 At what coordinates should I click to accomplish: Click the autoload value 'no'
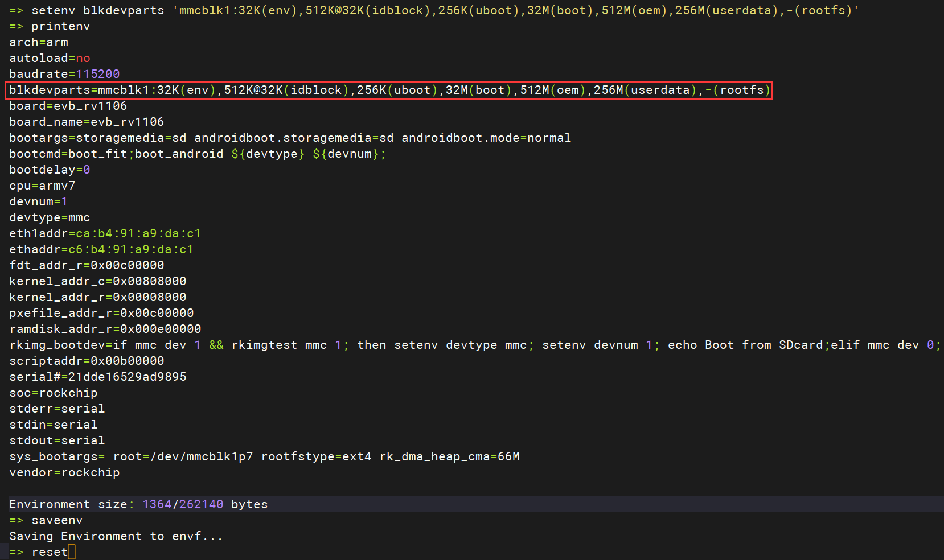[83, 58]
